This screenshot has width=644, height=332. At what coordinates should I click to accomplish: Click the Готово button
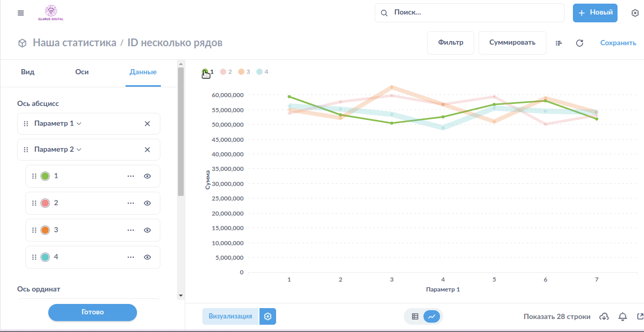(x=92, y=312)
